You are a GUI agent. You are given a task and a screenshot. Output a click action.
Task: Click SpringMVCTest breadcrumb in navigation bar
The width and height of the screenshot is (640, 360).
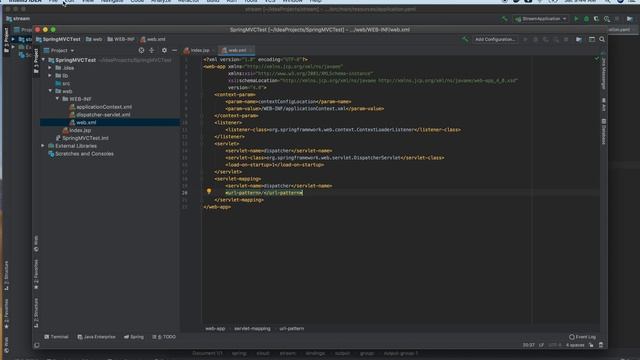point(58,39)
